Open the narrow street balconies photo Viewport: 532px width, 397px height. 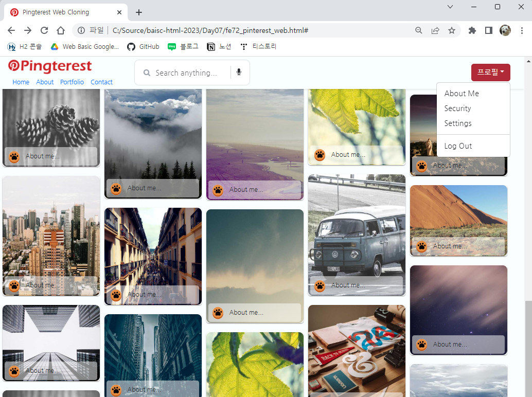click(x=153, y=256)
